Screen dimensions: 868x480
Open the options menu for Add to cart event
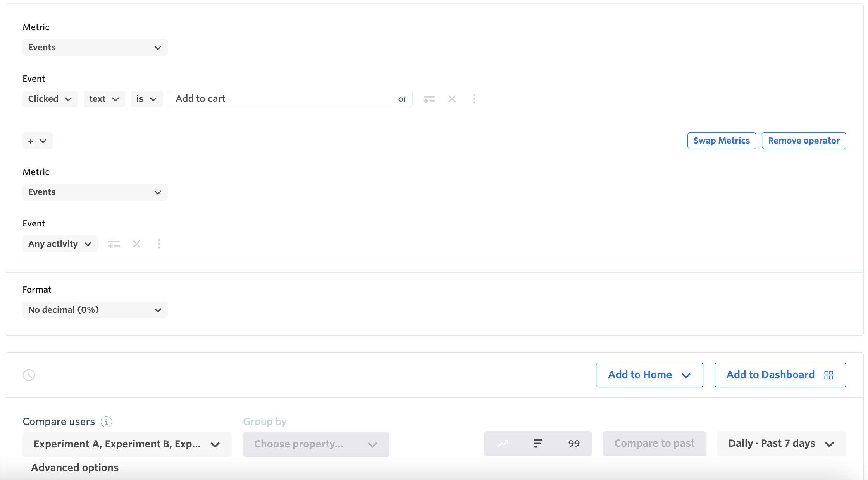pyautogui.click(x=474, y=99)
